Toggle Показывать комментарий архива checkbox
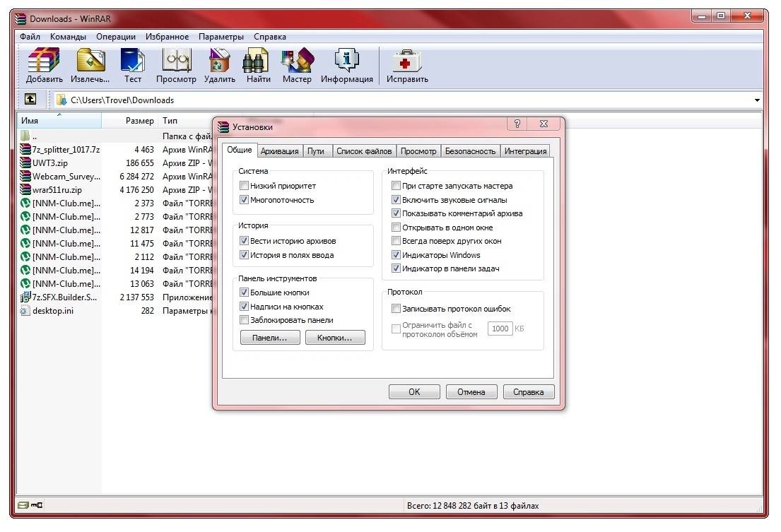Screen dimensions: 781x532 396,213
